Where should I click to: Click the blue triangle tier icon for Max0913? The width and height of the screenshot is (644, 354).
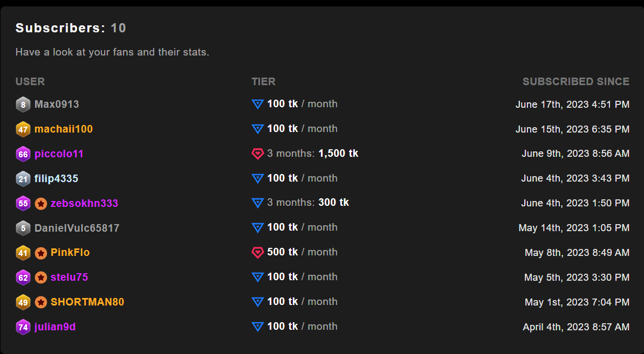coord(257,104)
